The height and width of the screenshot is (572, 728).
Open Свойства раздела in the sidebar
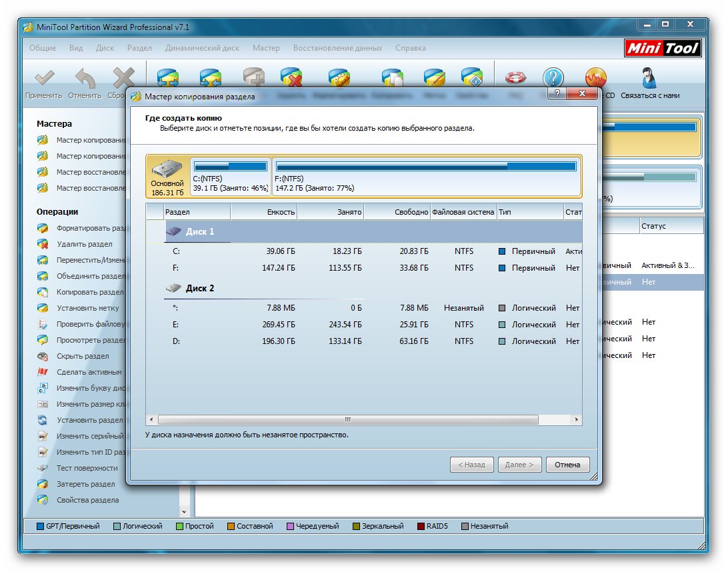click(x=87, y=500)
